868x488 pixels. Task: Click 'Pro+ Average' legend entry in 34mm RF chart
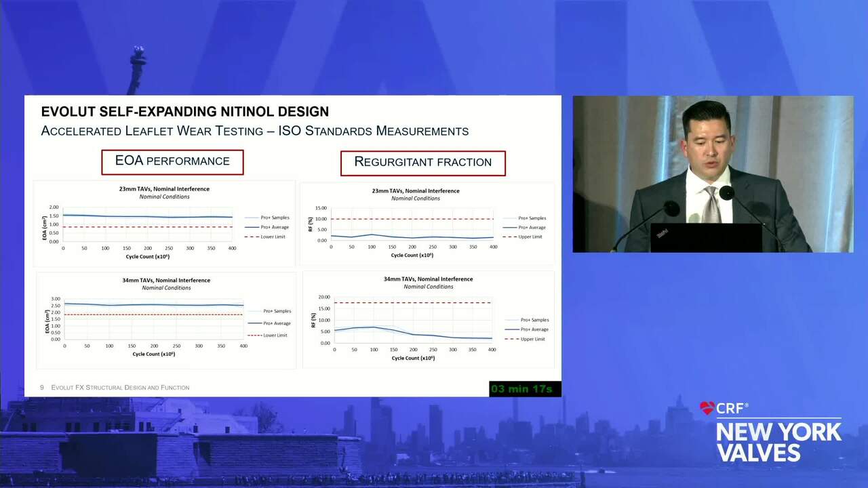[527, 329]
